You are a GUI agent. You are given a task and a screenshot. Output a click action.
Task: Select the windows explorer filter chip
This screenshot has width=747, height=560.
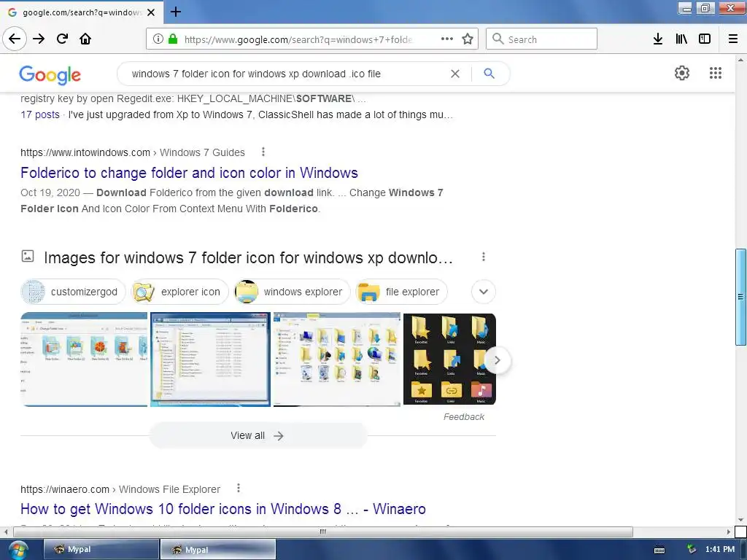(292, 292)
